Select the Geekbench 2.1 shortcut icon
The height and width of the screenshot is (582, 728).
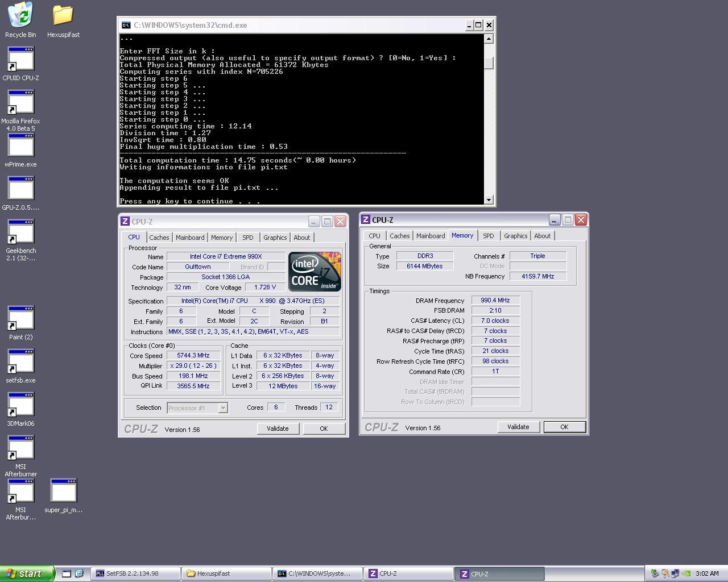click(x=21, y=231)
